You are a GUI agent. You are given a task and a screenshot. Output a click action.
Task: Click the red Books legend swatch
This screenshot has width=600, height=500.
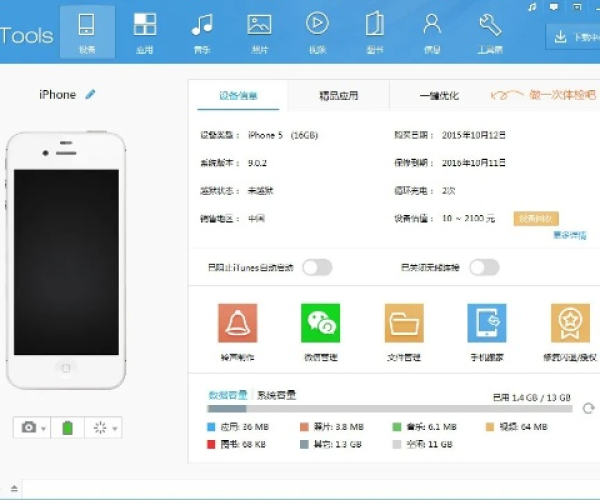[211, 445]
